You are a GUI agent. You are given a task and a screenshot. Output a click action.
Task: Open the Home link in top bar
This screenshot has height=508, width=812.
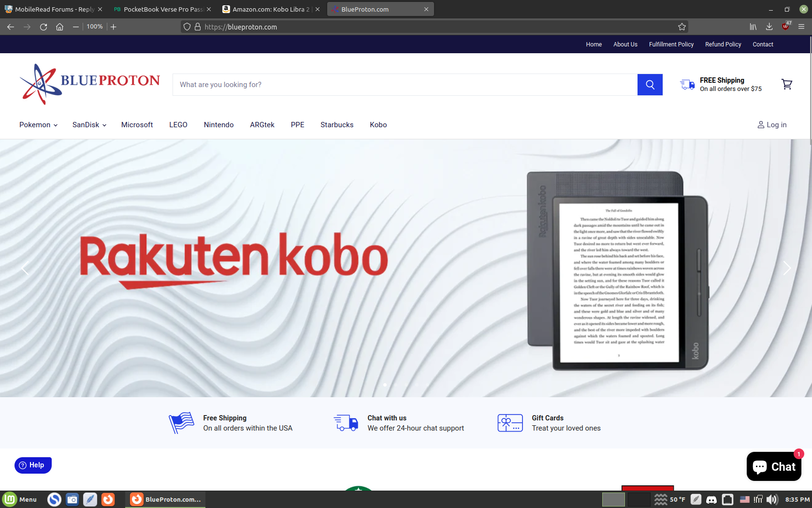(x=594, y=45)
